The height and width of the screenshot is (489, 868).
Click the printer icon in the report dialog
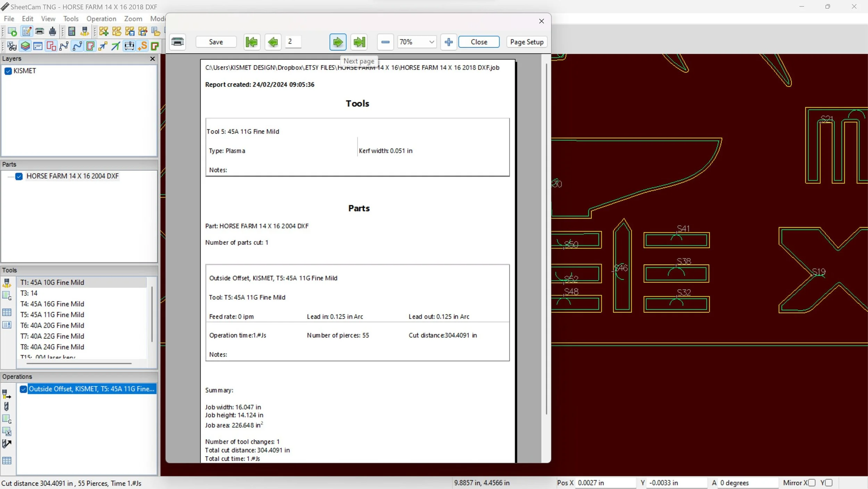click(x=177, y=42)
